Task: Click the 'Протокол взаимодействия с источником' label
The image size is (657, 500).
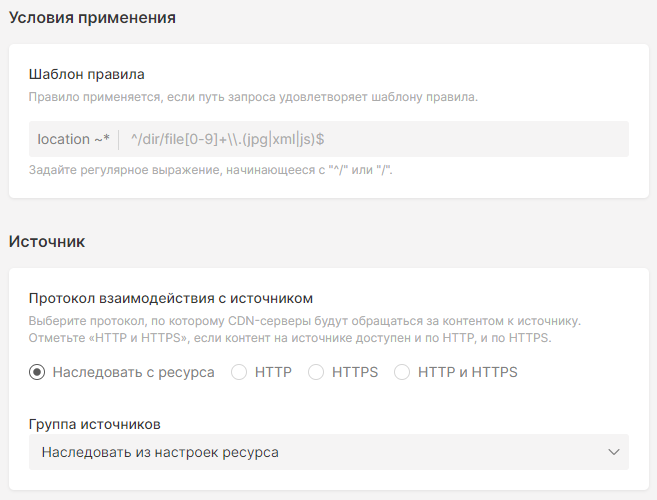Action: click(171, 298)
